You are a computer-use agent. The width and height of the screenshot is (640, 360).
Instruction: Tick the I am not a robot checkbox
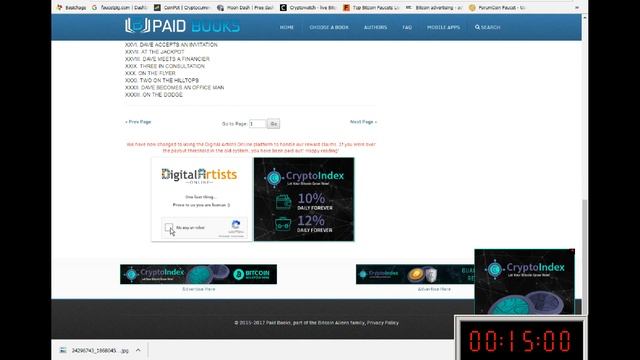pyautogui.click(x=169, y=227)
